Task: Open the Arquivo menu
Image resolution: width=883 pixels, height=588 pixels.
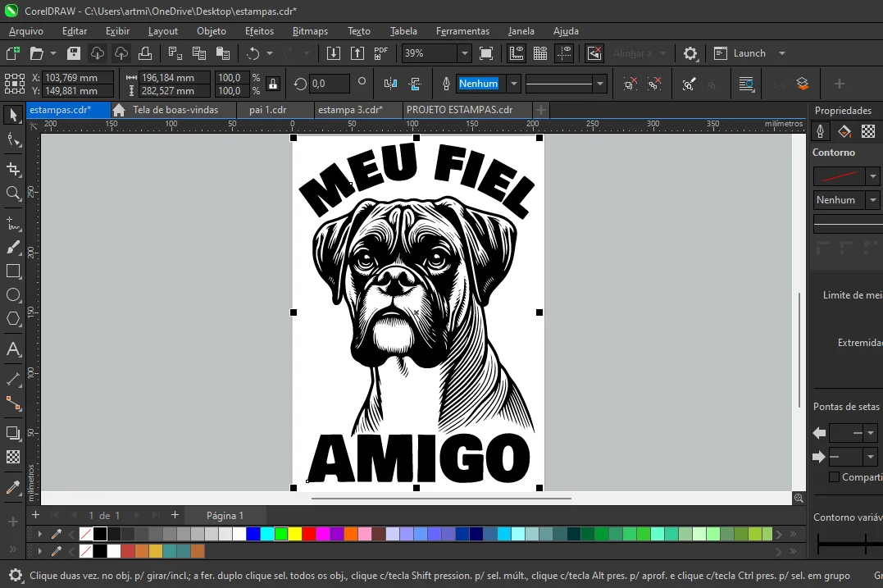Action: pos(26,31)
